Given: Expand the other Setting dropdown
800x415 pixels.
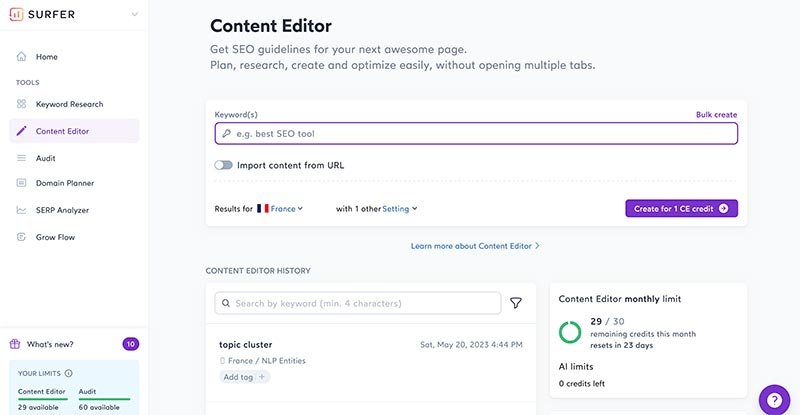Looking at the screenshot, I should pos(399,209).
